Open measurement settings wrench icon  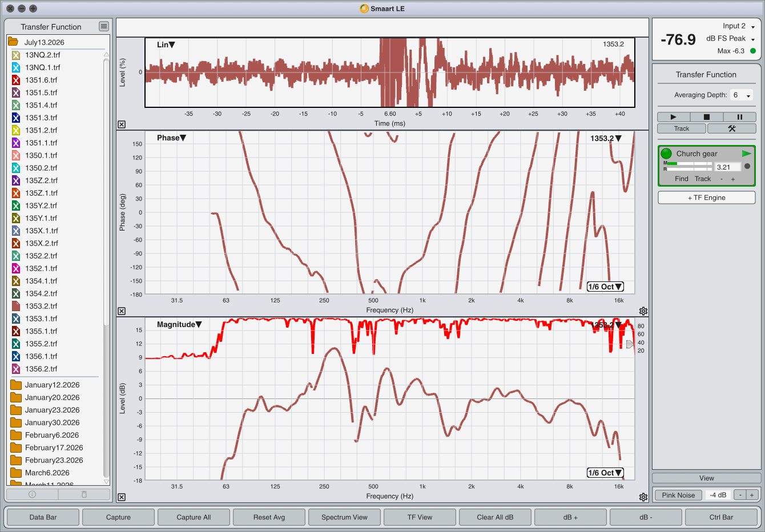pos(732,128)
